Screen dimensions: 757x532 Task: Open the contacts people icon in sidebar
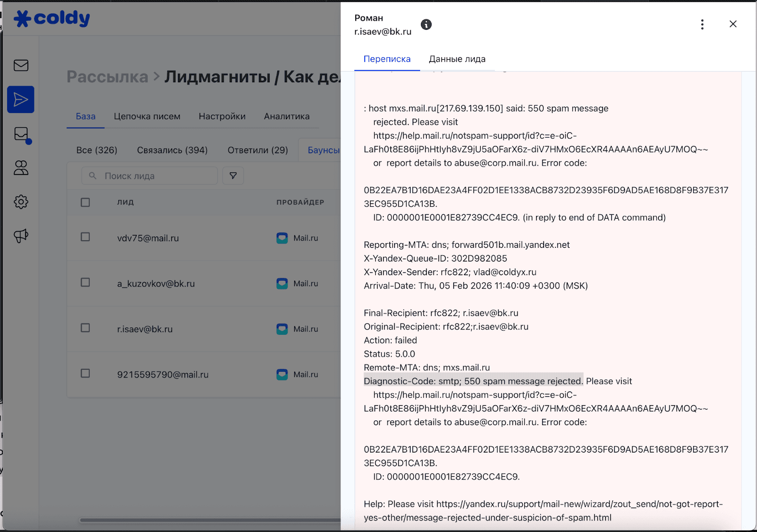pyautogui.click(x=21, y=168)
